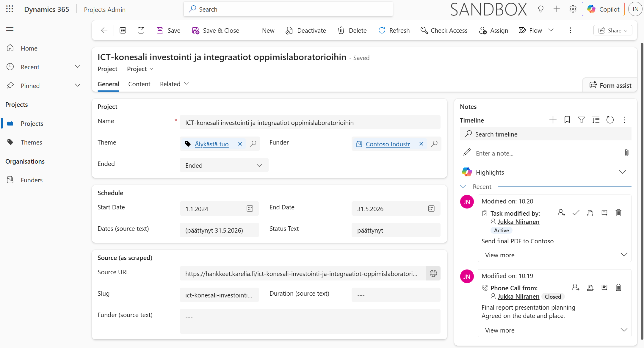Viewport: 644px width, 348px height.
Task: Deactivate this project record
Action: click(x=306, y=30)
